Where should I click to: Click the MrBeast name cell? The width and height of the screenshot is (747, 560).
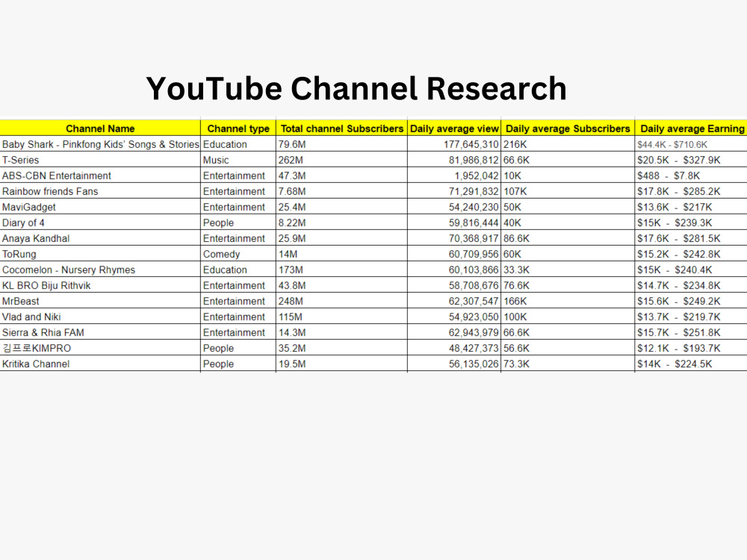(x=100, y=302)
